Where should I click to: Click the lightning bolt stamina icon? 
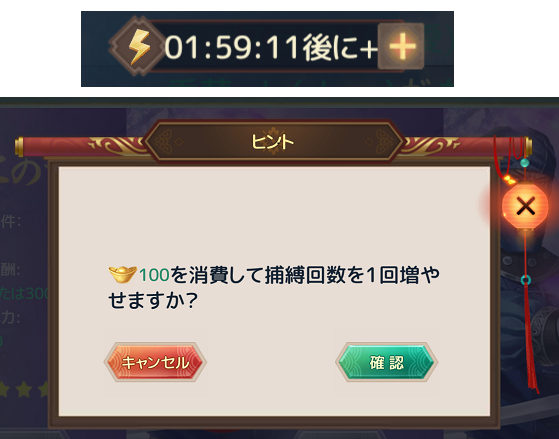[137, 46]
